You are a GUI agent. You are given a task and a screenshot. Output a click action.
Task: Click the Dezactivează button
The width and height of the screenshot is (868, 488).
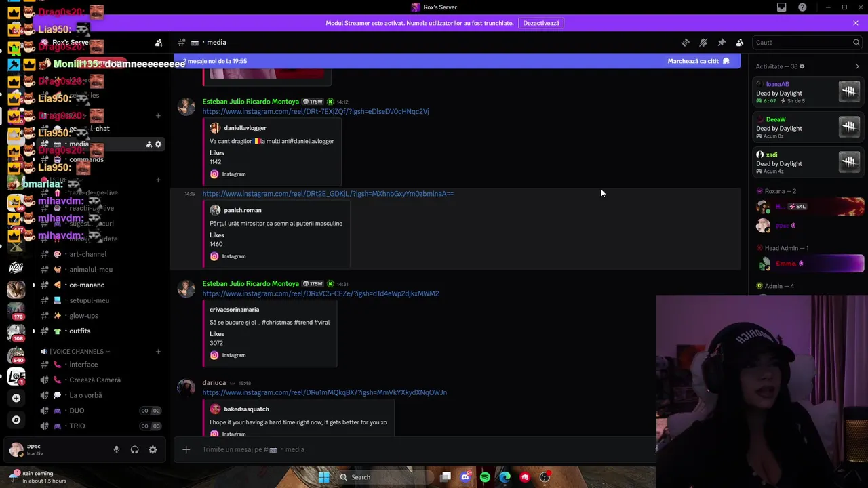coord(541,23)
